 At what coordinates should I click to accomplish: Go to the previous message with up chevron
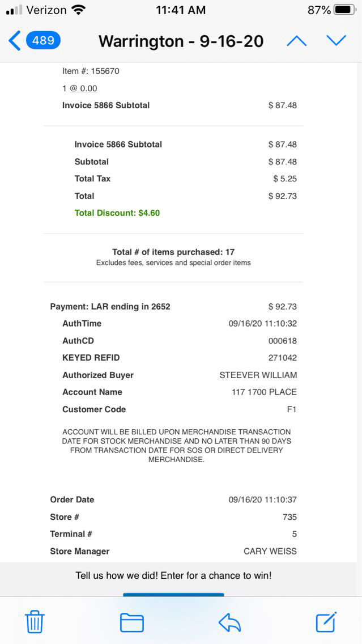(297, 41)
